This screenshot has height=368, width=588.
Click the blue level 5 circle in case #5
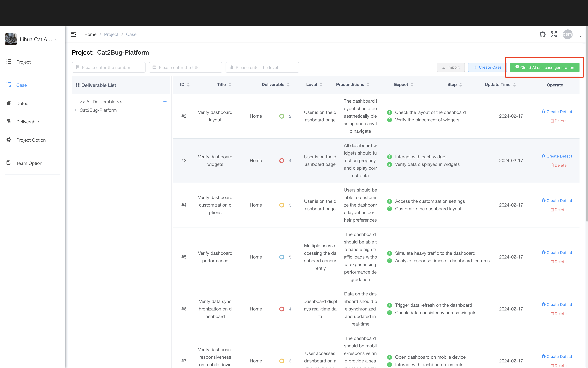tap(282, 257)
